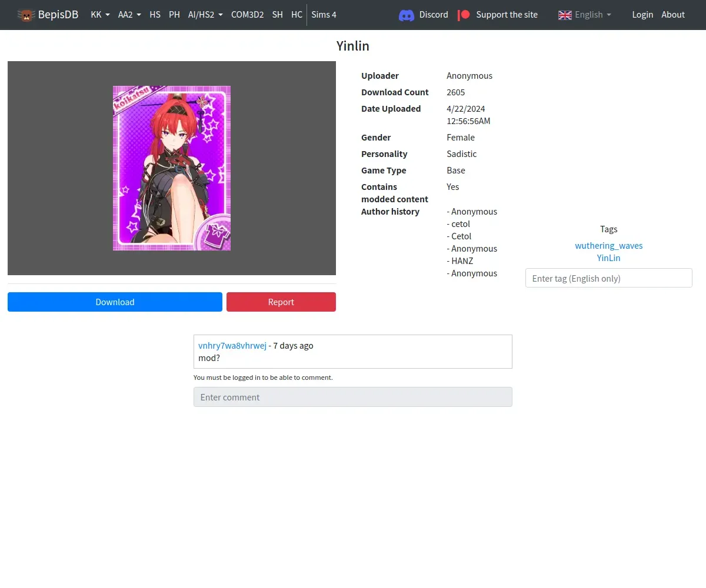
Task: Expand the AA2 dropdown menu
Action: [129, 15]
